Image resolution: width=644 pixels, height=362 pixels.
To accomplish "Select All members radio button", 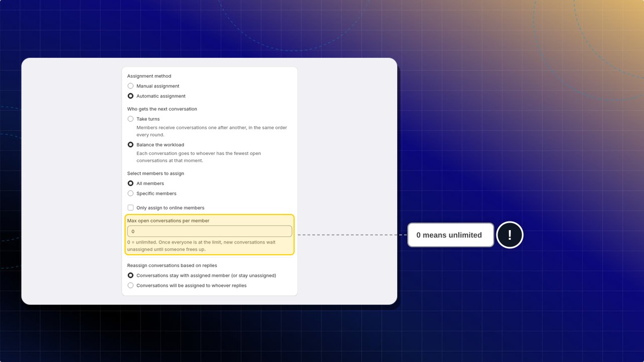I will (130, 183).
